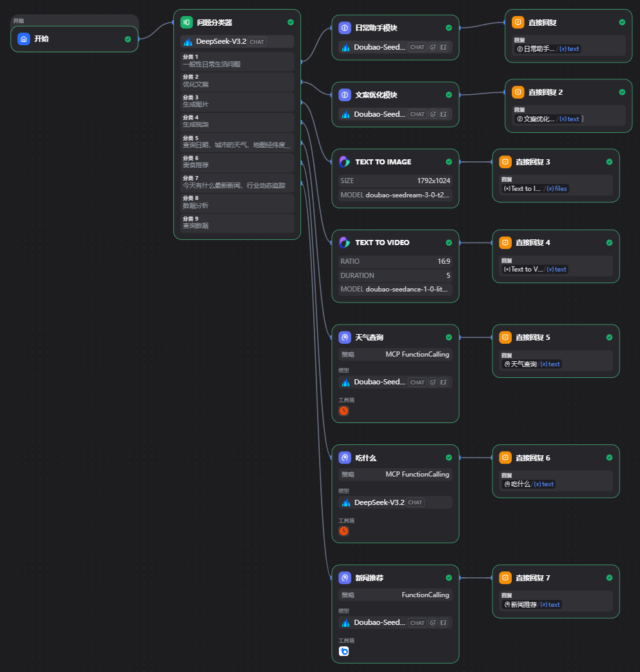This screenshot has height=672, width=640.
Task: Click the green 问题分类器 classifier icon
Action: tap(186, 23)
